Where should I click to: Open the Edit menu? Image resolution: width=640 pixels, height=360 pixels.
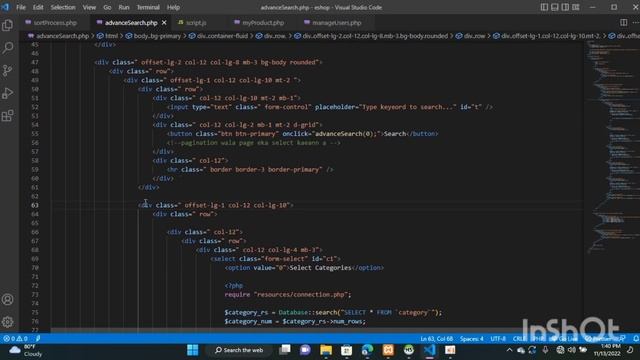pos(38,7)
